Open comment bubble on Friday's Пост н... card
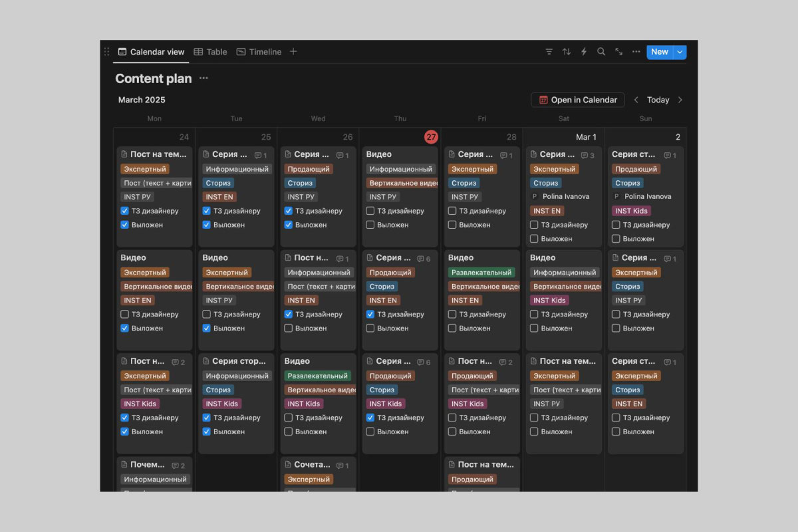 tap(506, 362)
